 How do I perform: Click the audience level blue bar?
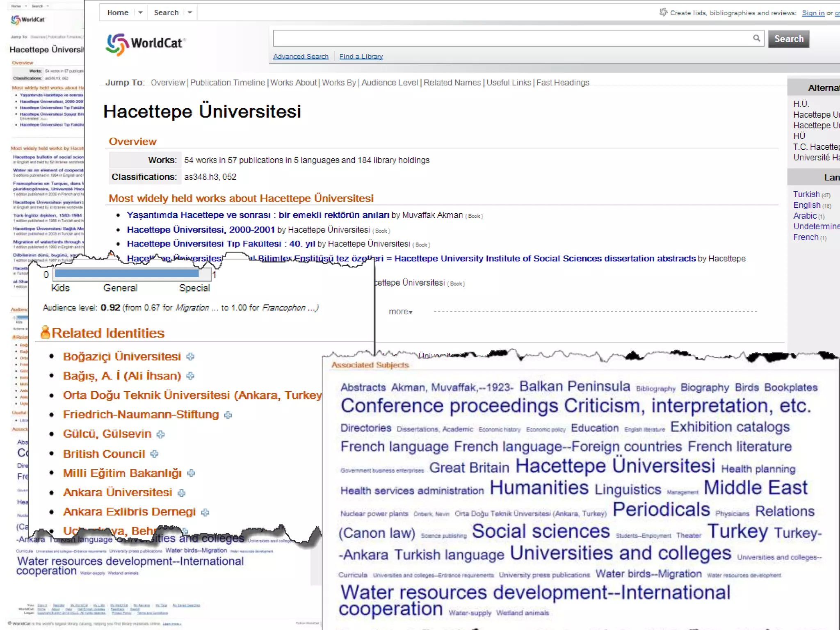coord(127,274)
